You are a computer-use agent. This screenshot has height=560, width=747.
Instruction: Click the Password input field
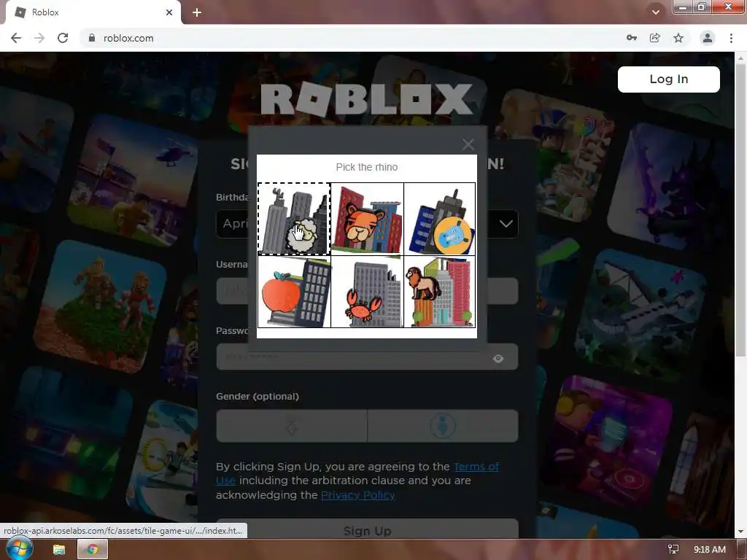click(368, 357)
